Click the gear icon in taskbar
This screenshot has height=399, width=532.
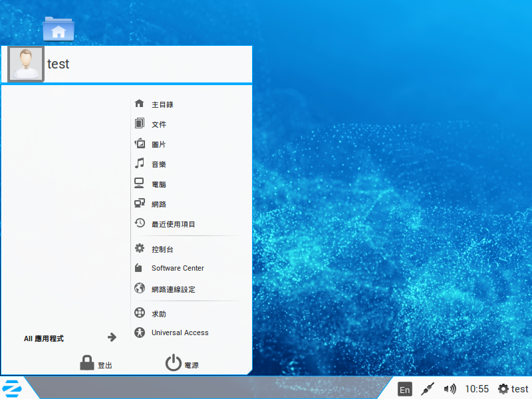(x=503, y=389)
